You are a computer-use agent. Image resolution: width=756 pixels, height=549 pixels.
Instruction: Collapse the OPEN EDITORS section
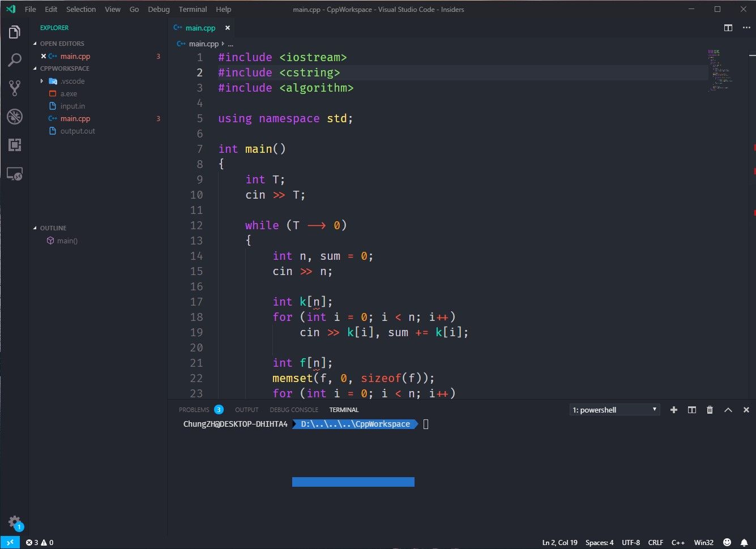click(x=62, y=44)
